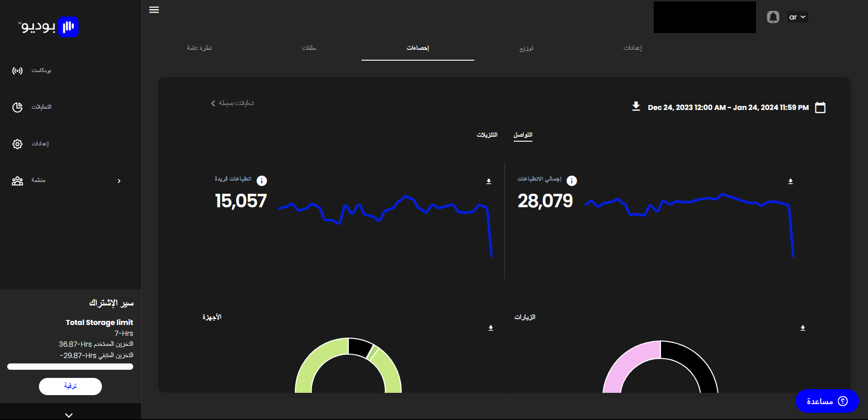Go back to تحليلات بسيطة link
This screenshot has width=868, height=420.
pos(232,103)
